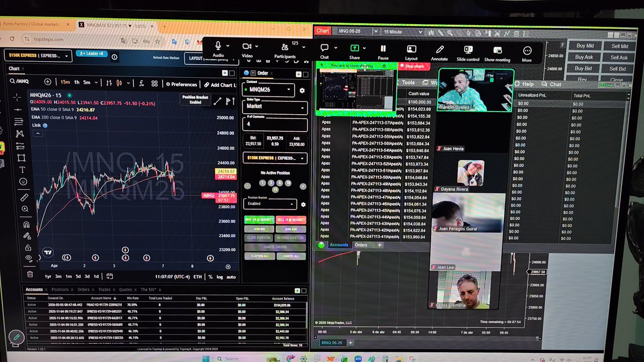Add a symbol with the plus circle
The height and width of the screenshot is (362, 644).
(48, 82)
